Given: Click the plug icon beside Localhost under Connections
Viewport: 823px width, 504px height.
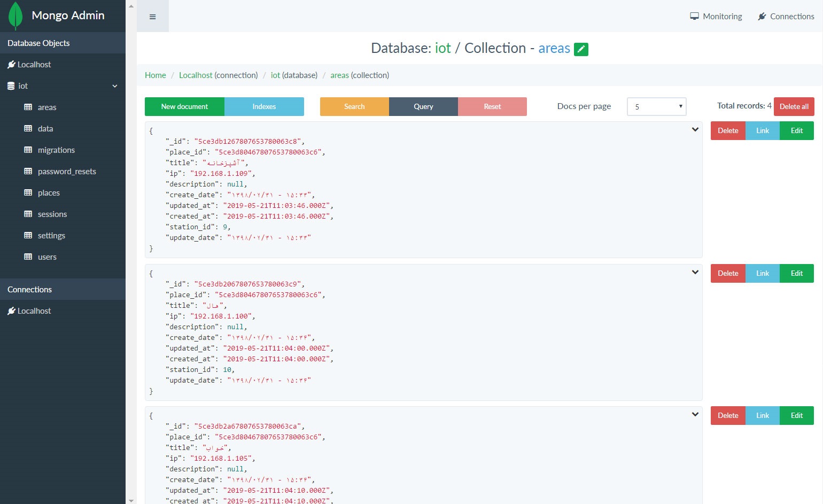Looking at the screenshot, I should 11,311.
